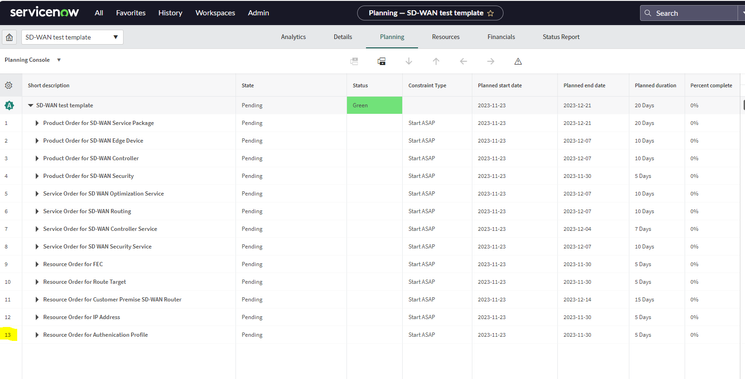The height and width of the screenshot is (379, 745).
Task: Select the Planning tab
Action: [392, 37]
